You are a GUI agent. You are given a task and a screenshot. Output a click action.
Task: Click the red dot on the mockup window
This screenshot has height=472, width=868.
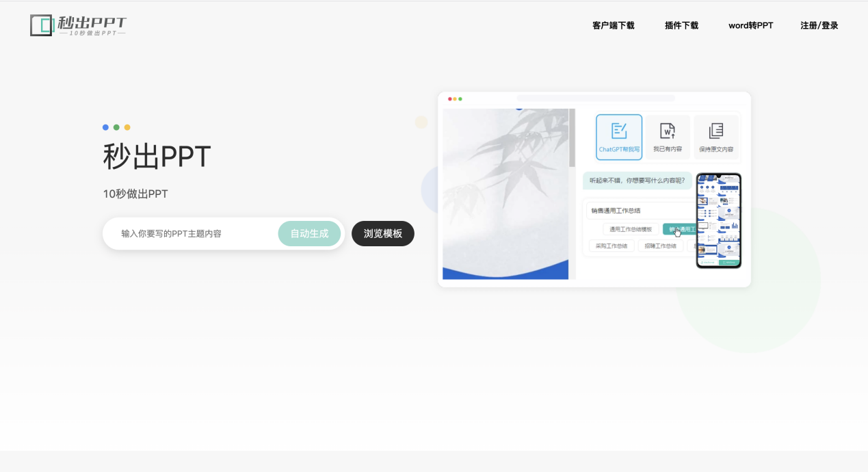pyautogui.click(x=449, y=99)
